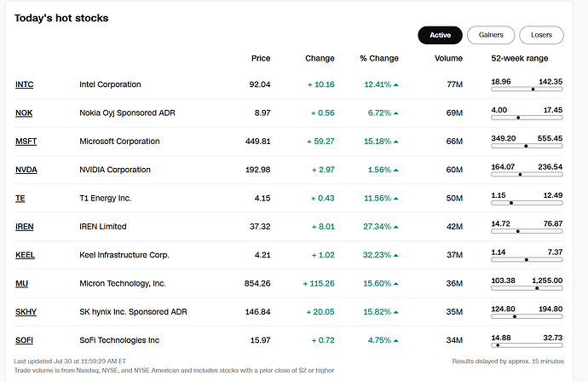Click the 77M volume value

coord(454,84)
